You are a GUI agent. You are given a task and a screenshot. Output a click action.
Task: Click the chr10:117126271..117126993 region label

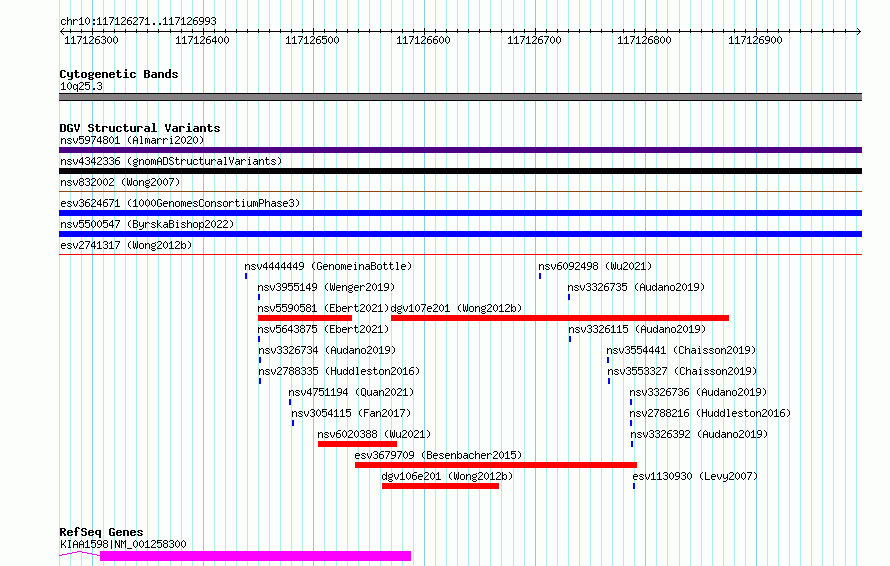[138, 21]
